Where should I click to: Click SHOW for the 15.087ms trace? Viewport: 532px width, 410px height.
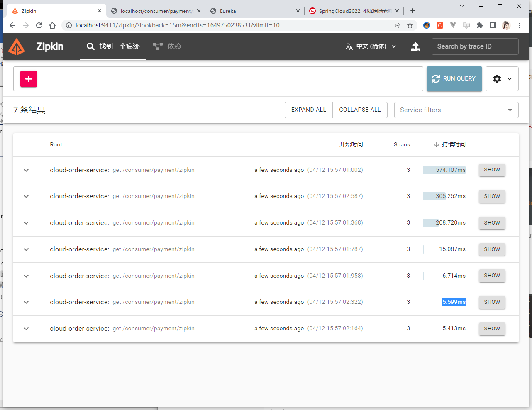[492, 249]
